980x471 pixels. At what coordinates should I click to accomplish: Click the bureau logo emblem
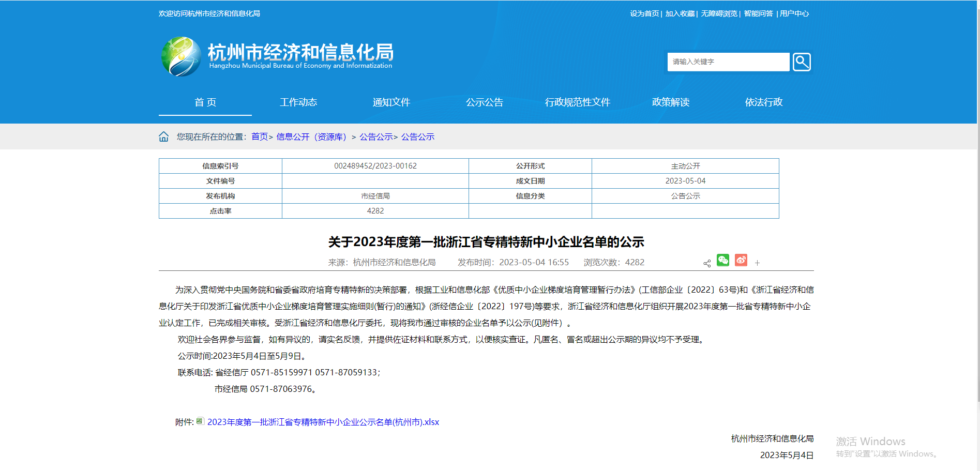181,57
